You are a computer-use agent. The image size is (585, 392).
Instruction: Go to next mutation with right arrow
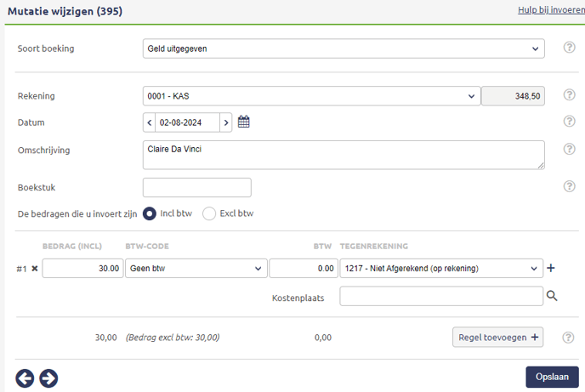(x=48, y=378)
